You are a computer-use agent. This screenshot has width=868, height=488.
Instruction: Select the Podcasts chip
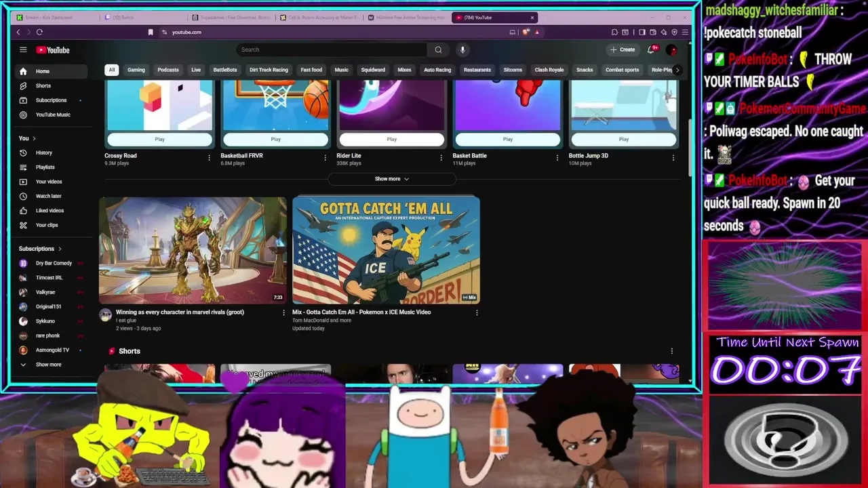(x=168, y=70)
